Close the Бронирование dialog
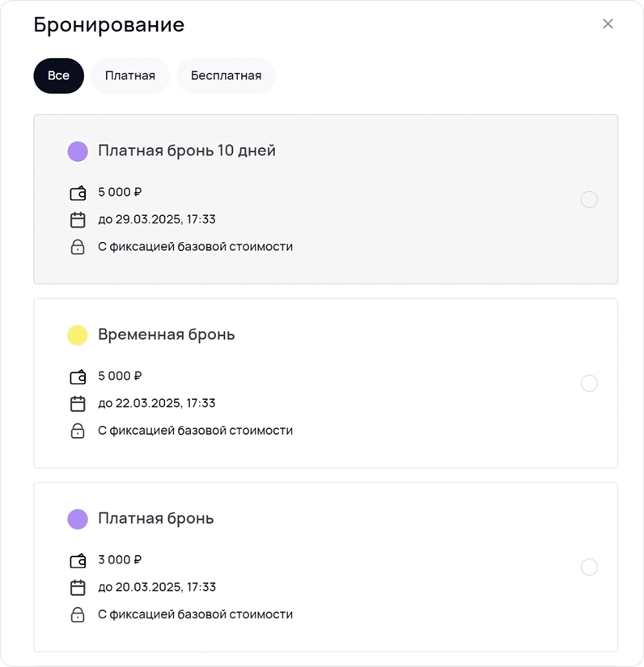644x667 pixels. (608, 24)
